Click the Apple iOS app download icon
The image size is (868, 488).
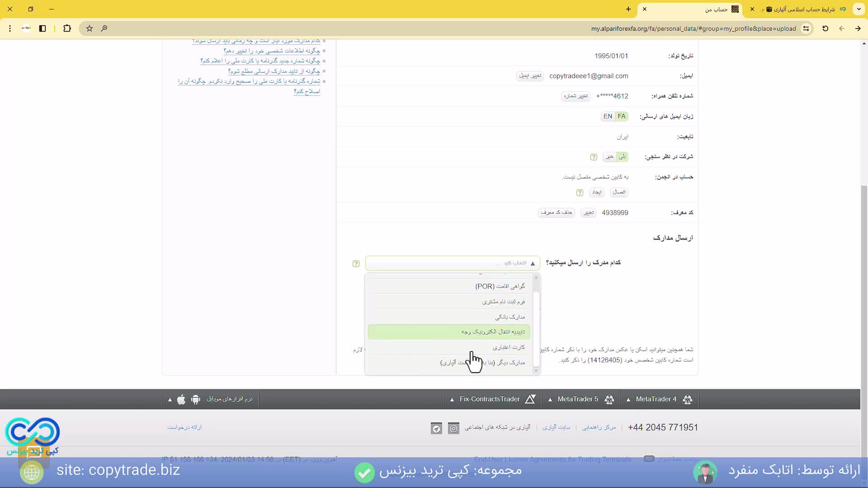pyautogui.click(x=182, y=399)
